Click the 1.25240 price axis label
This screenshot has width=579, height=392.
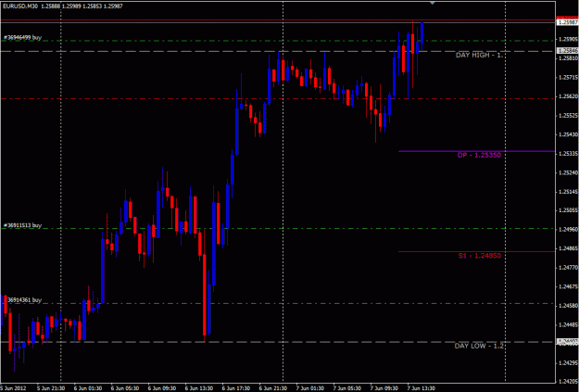[568, 172]
